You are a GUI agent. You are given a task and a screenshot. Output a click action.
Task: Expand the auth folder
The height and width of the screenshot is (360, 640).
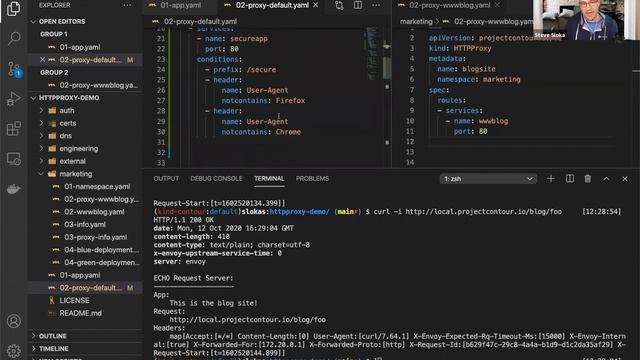(x=41, y=111)
